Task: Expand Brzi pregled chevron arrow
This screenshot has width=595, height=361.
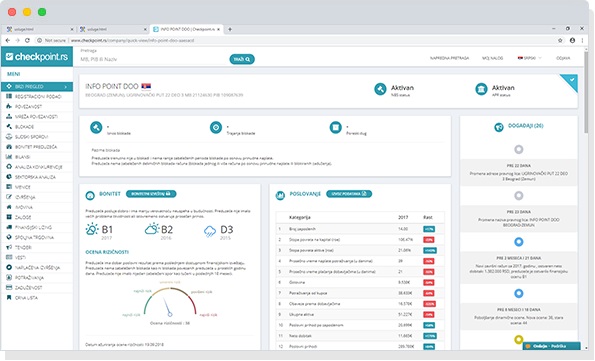Action: coord(66,87)
